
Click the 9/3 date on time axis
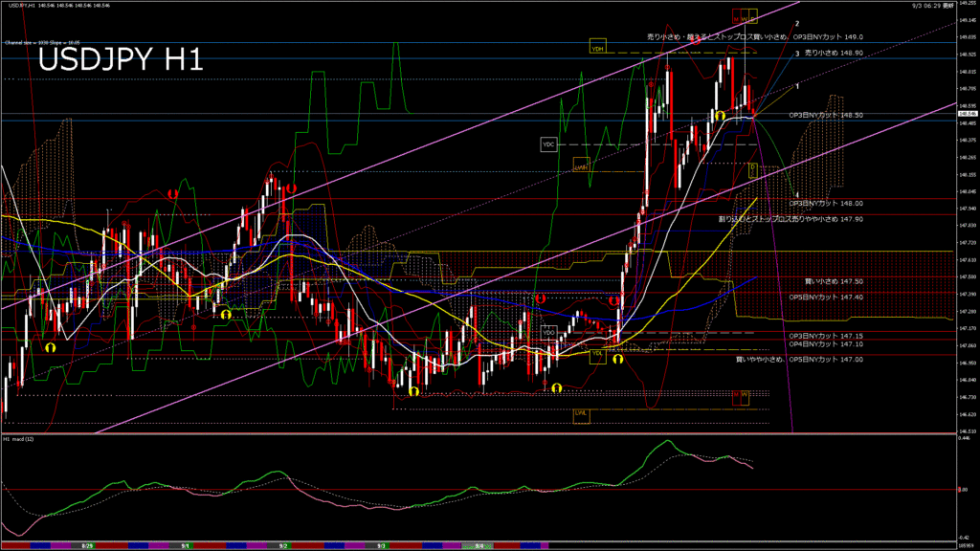pyautogui.click(x=381, y=545)
